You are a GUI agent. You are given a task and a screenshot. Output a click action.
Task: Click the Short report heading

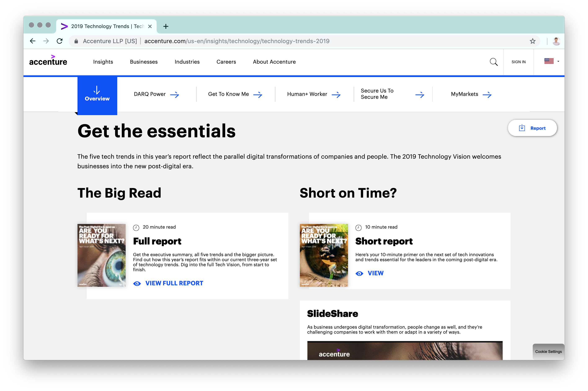[384, 241]
